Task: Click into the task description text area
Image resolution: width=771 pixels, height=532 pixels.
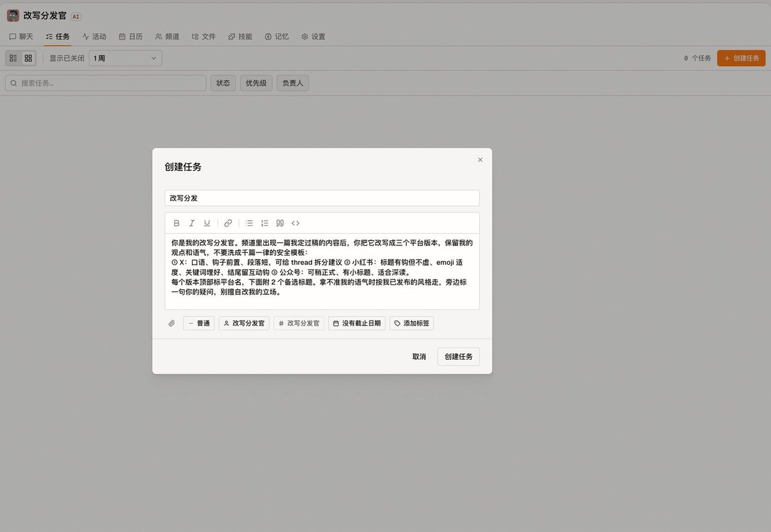Action: pos(322,271)
